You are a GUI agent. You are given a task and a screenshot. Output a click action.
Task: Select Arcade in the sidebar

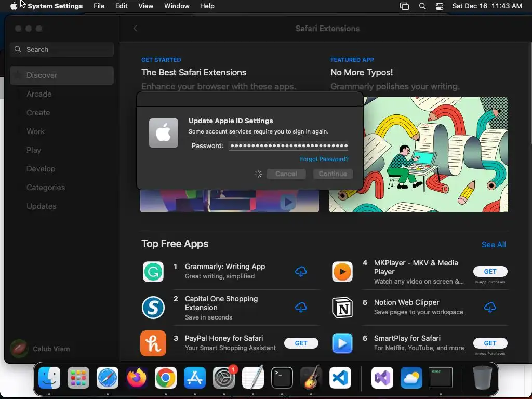pyautogui.click(x=62, y=94)
